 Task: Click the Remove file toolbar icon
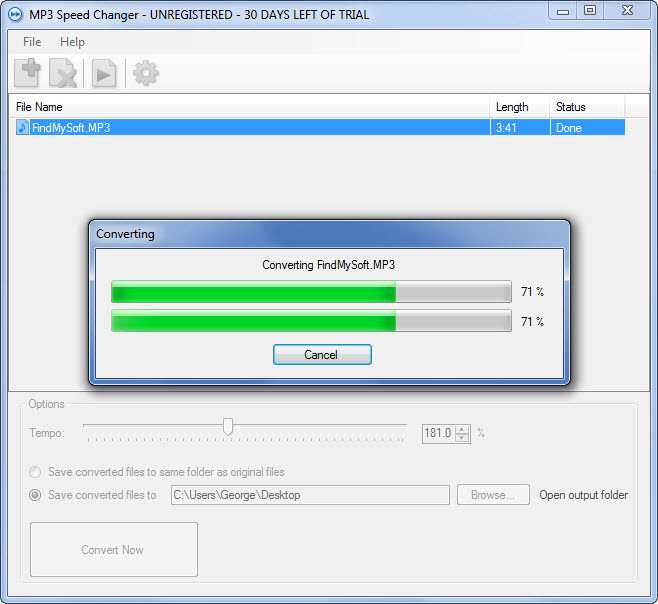pos(63,73)
